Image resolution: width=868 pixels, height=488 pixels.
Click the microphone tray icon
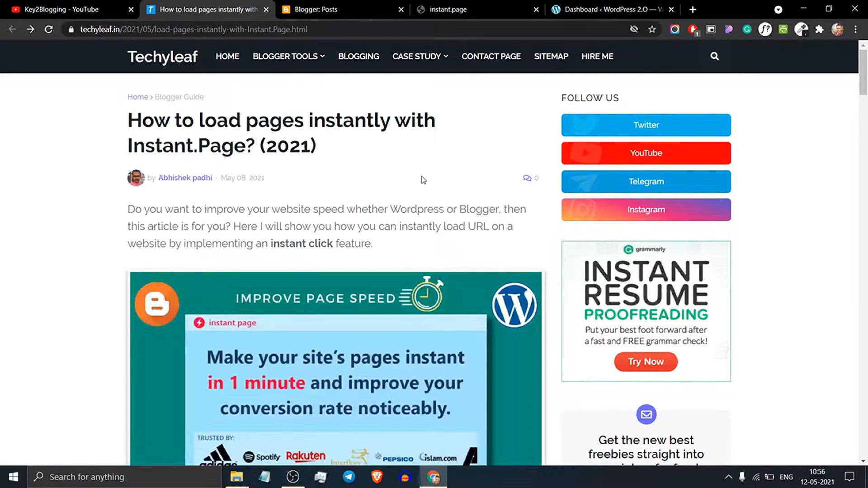tap(742, 477)
